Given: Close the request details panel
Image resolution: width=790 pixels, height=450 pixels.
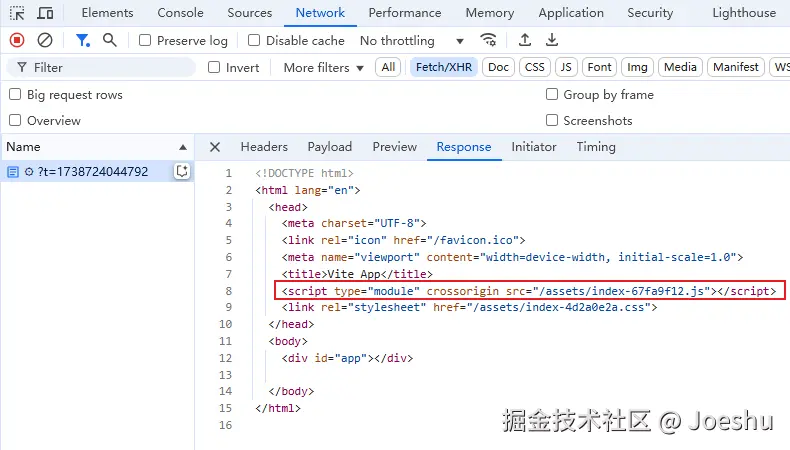Looking at the screenshot, I should click(x=214, y=147).
